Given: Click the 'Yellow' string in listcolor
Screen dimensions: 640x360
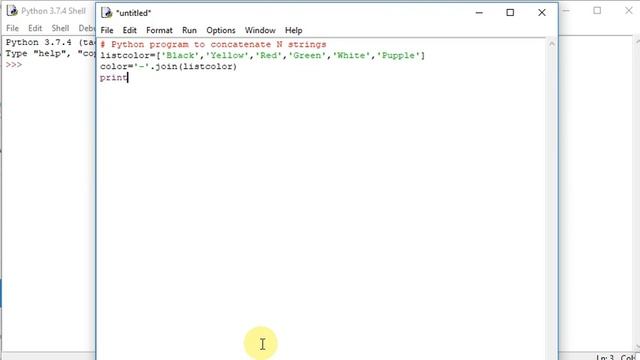Looking at the screenshot, I should [227, 56].
